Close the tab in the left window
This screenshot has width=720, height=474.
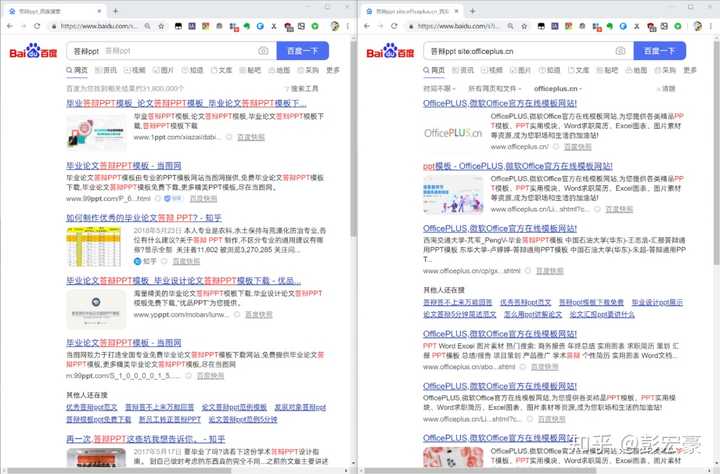(99, 11)
